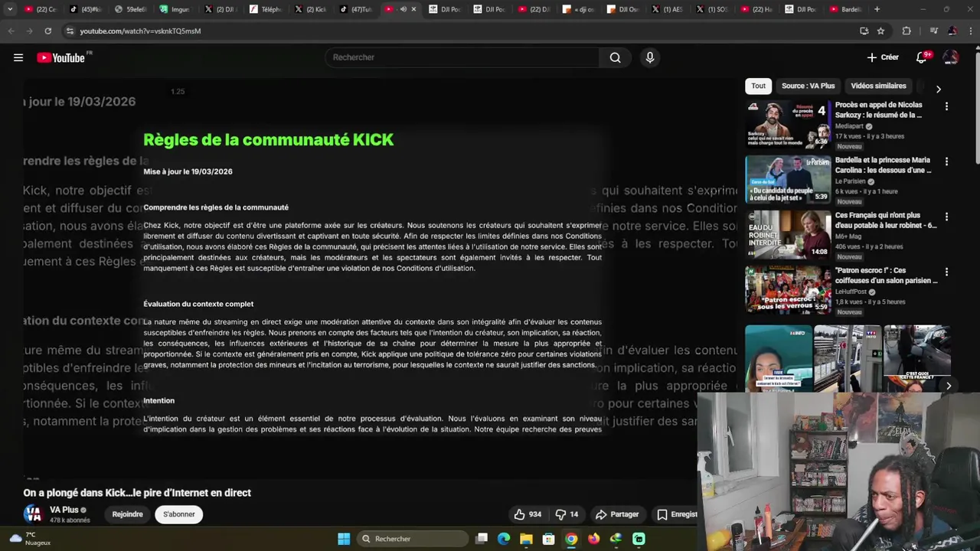This screenshot has width=980, height=551.
Task: Launch Microsoft Edge from taskbar
Action: click(x=504, y=539)
